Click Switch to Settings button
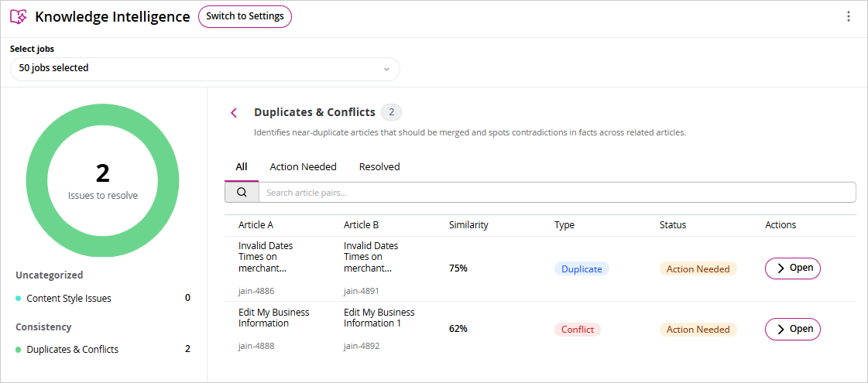This screenshot has height=383, width=868. pos(245,16)
